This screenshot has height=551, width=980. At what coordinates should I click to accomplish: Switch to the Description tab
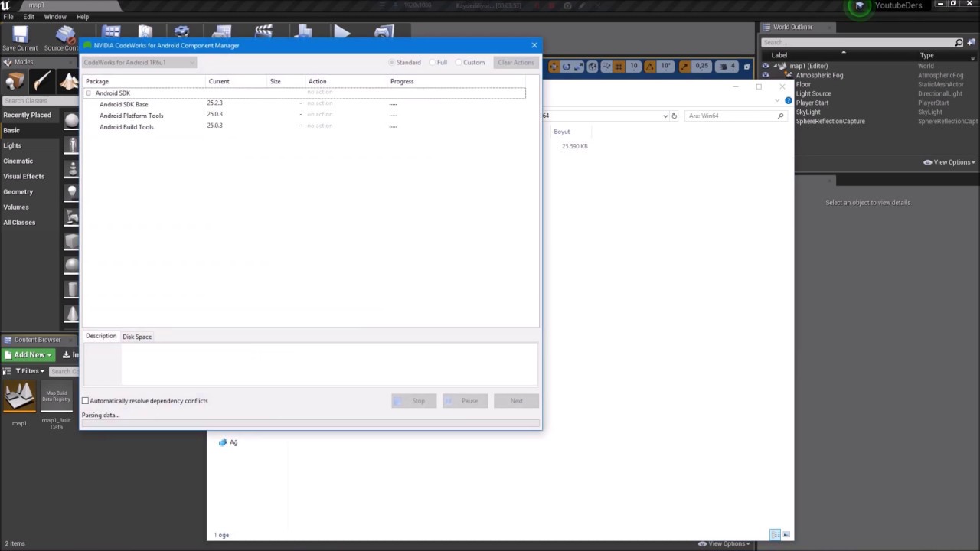coord(101,336)
